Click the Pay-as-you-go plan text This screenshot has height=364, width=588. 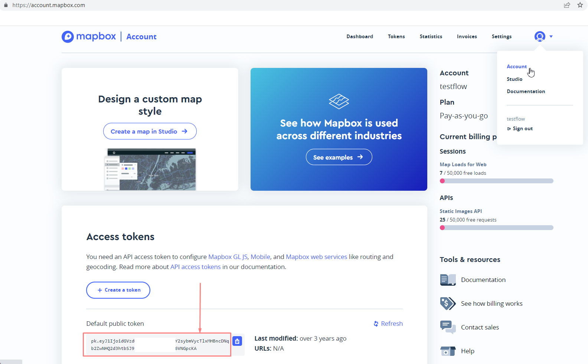coord(464,116)
